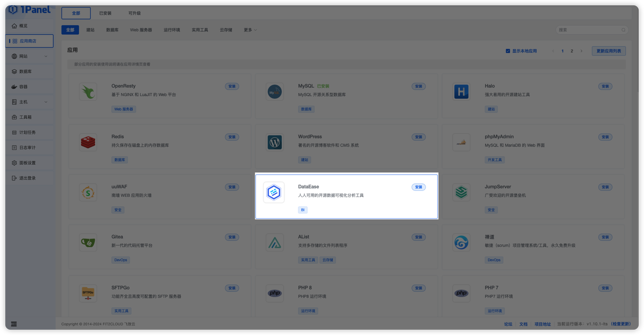The width and height of the screenshot is (644, 335).
Task: Select the JumpServer app icon
Action: (461, 192)
